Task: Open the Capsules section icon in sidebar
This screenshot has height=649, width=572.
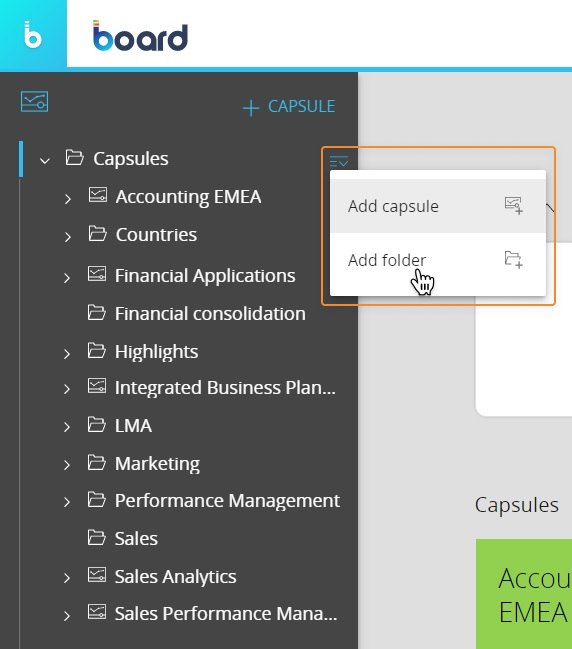Action: (x=34, y=101)
